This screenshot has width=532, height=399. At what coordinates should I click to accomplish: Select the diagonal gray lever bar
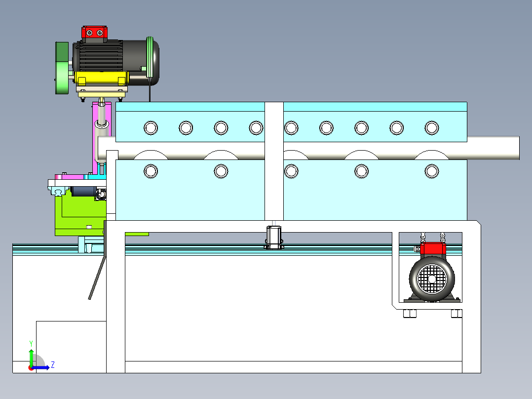[x=97, y=278]
